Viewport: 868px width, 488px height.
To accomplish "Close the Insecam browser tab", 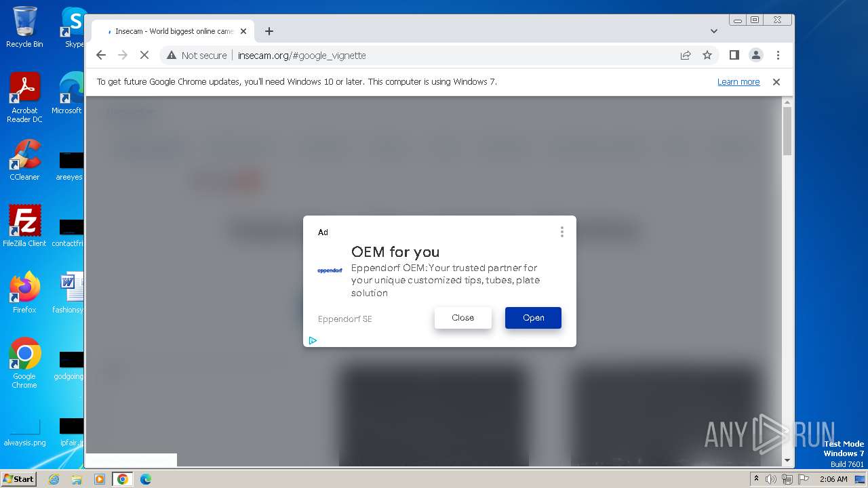I will tap(243, 31).
